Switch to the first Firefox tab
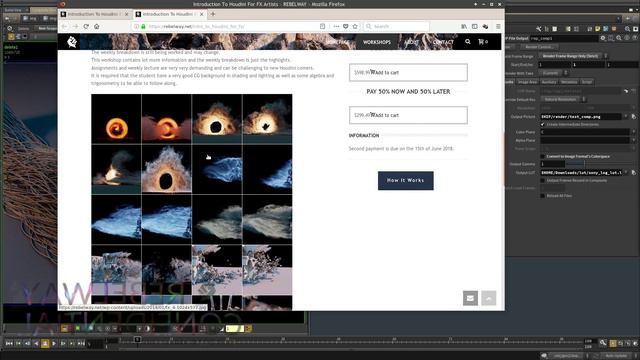This screenshot has height=360, width=640. pyautogui.click(x=94, y=14)
